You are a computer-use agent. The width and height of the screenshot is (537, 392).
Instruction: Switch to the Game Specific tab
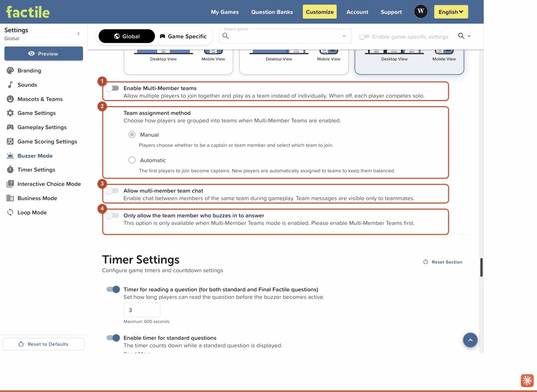point(183,36)
